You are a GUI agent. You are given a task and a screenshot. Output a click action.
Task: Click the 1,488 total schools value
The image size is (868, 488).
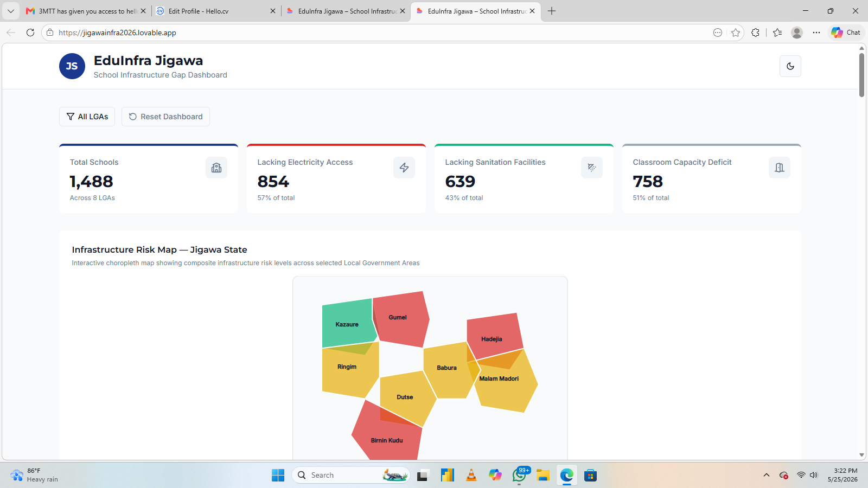(x=91, y=182)
